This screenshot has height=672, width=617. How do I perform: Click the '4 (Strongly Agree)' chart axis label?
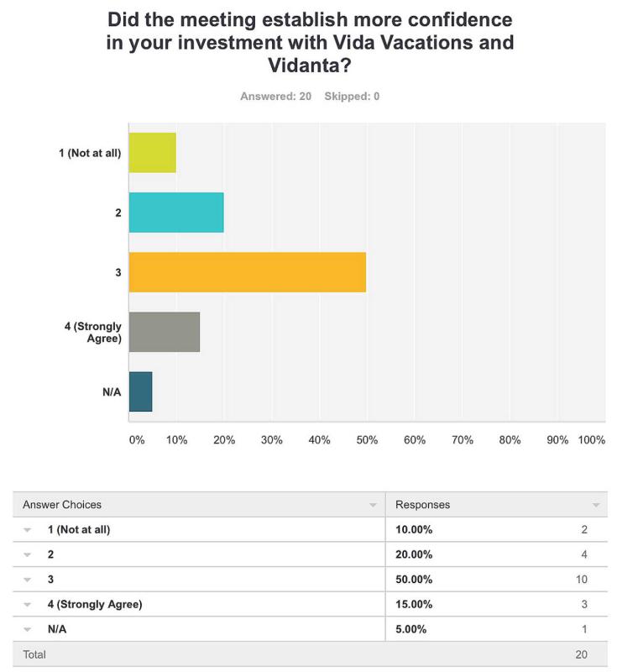(x=92, y=333)
